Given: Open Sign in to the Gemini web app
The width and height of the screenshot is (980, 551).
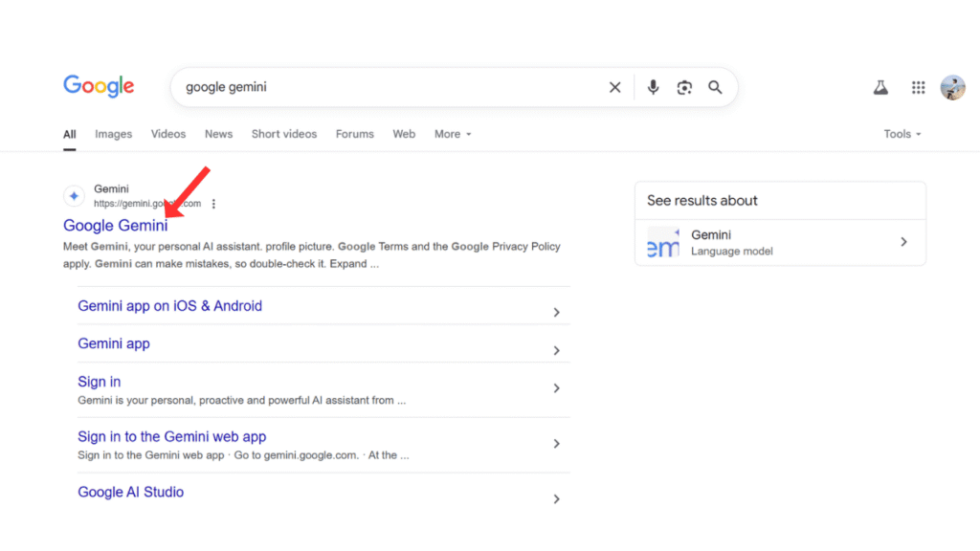Looking at the screenshot, I should (x=172, y=436).
